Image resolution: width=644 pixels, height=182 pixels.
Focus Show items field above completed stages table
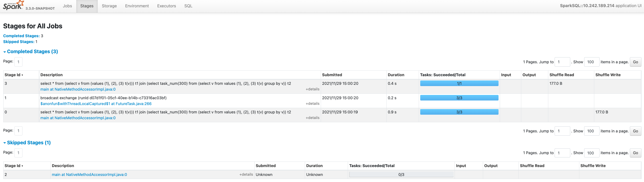[x=592, y=62]
